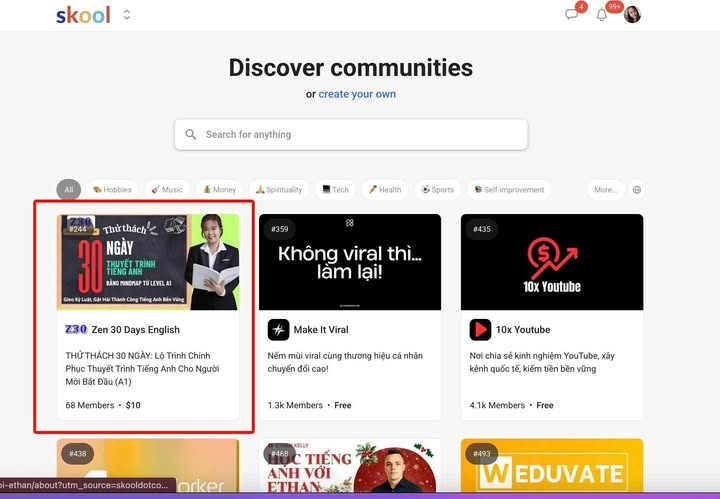Open the 'Zen 30 Days English' title
This screenshot has height=499, width=720.
135,330
